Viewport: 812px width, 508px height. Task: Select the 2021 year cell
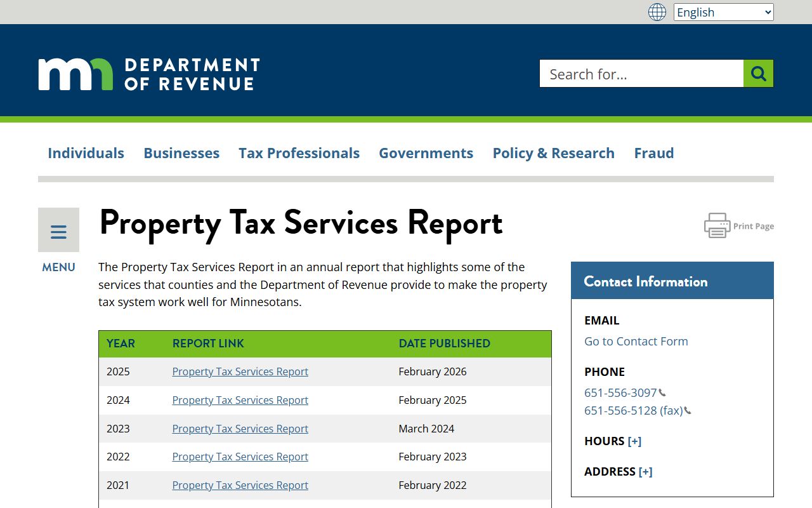click(x=118, y=485)
